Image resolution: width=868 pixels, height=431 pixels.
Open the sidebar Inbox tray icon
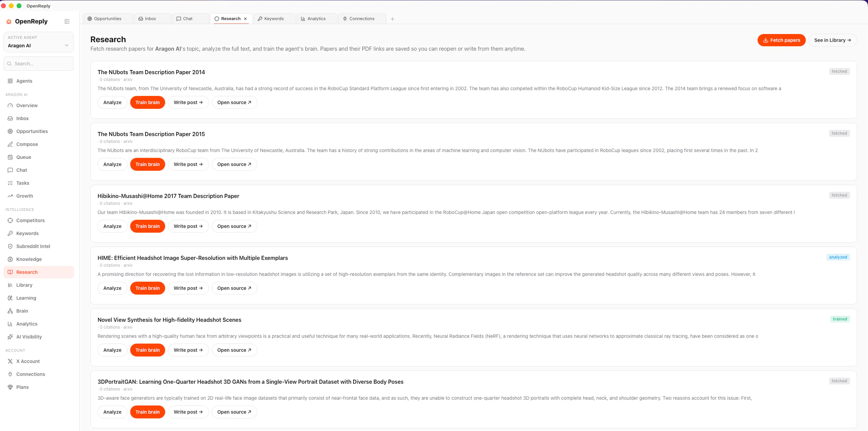tap(10, 118)
